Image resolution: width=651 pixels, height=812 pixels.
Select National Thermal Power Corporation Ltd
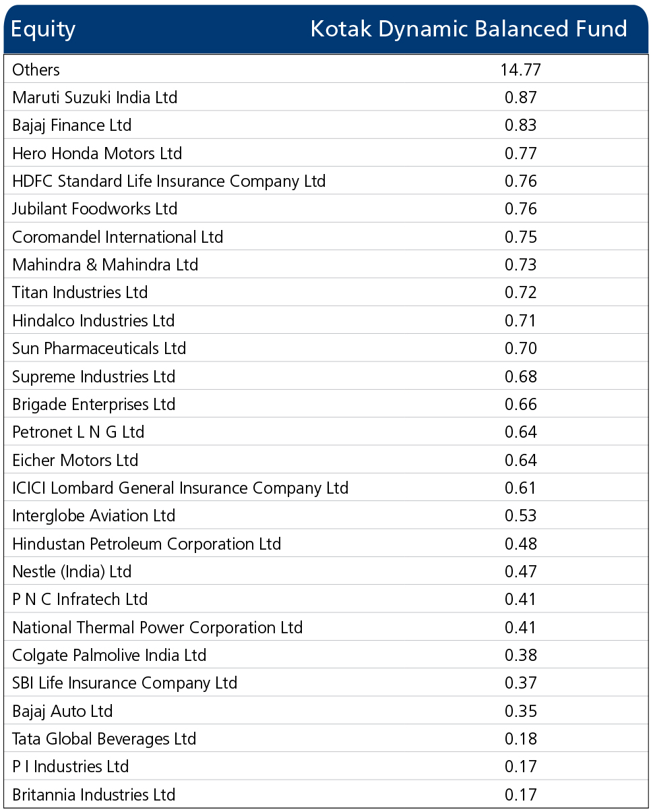tap(158, 627)
